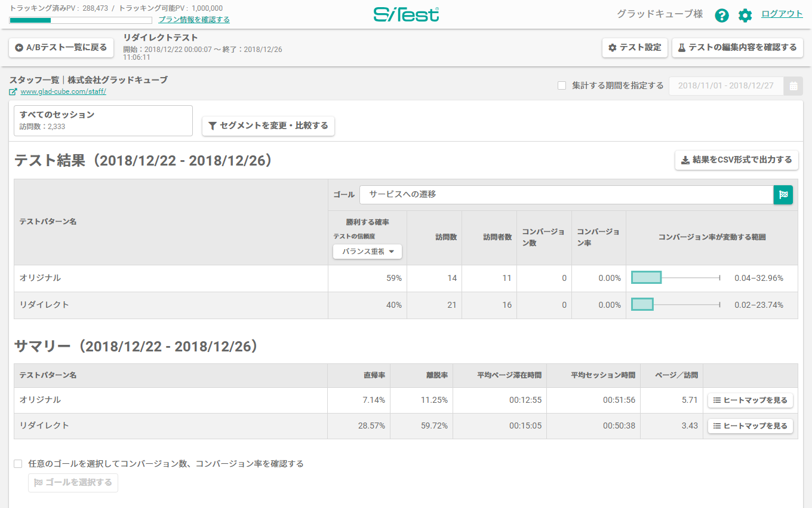Screen dimensions: 812x508
Task: Click the goal flag icon button
Action: [783, 195]
